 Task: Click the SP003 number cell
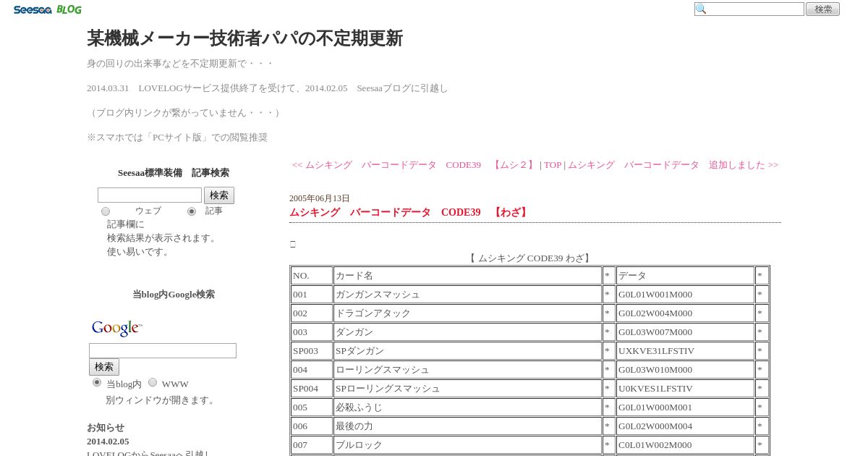(312, 351)
